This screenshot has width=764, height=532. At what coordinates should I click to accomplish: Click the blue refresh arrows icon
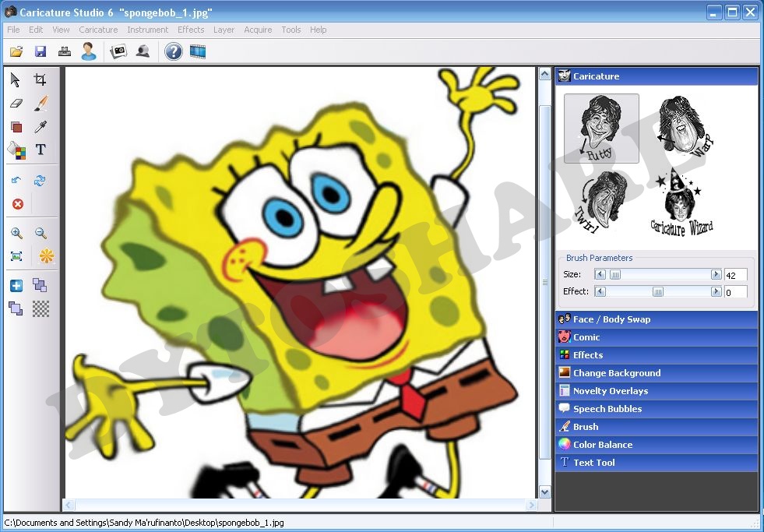pos(40,181)
